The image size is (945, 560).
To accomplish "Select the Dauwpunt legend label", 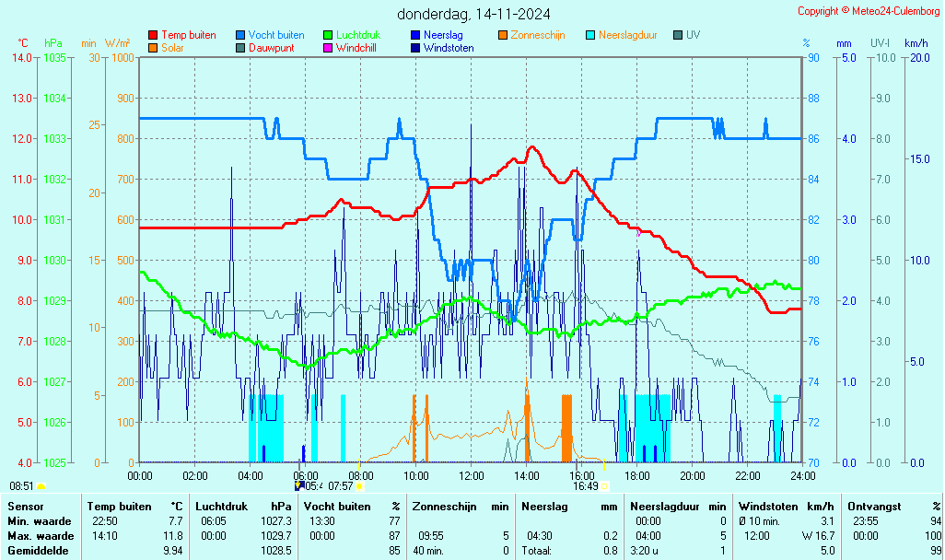I will pyautogui.click(x=271, y=48).
